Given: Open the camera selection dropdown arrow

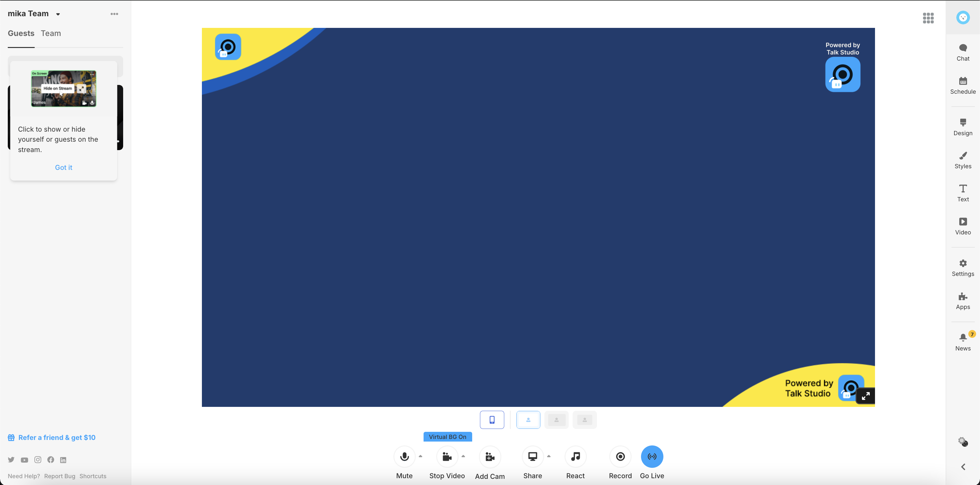Looking at the screenshot, I should (463, 456).
